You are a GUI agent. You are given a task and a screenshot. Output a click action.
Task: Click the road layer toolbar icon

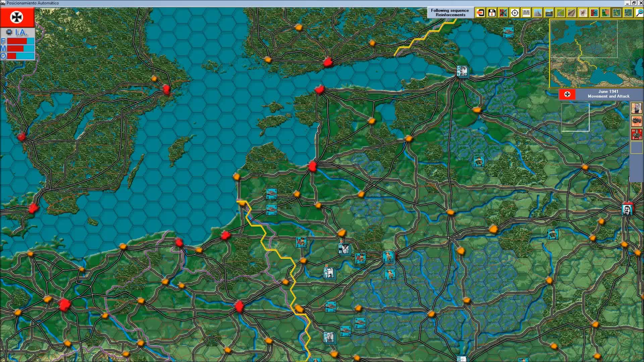pyautogui.click(x=560, y=13)
